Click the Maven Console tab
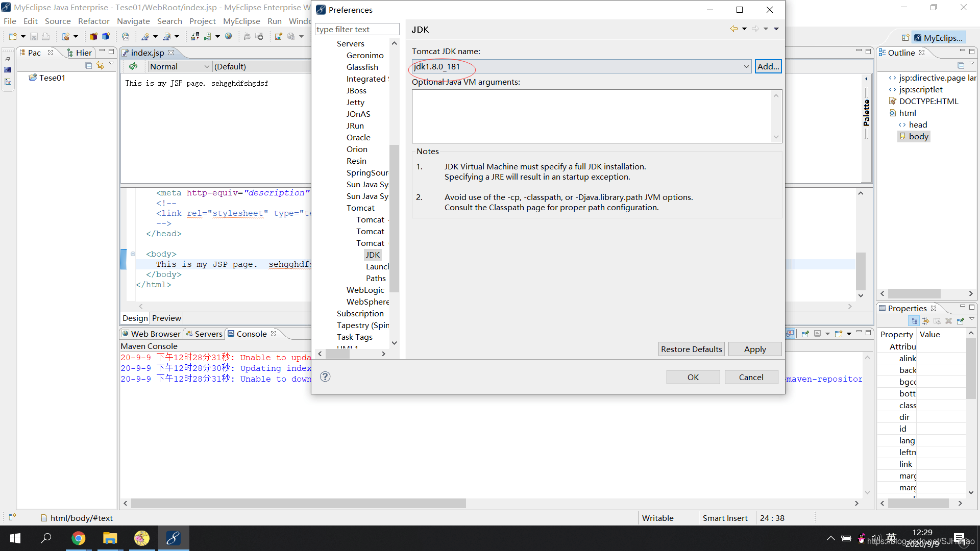Image resolution: width=980 pixels, height=551 pixels. coord(148,346)
